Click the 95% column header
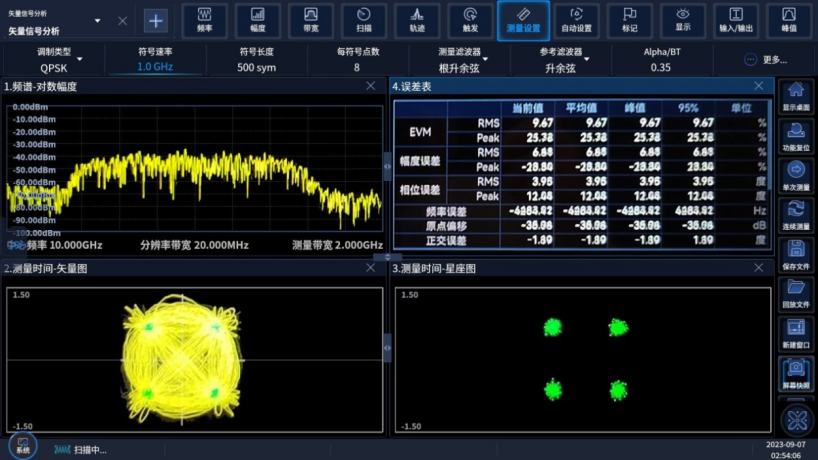The height and width of the screenshot is (460, 818). pos(688,108)
